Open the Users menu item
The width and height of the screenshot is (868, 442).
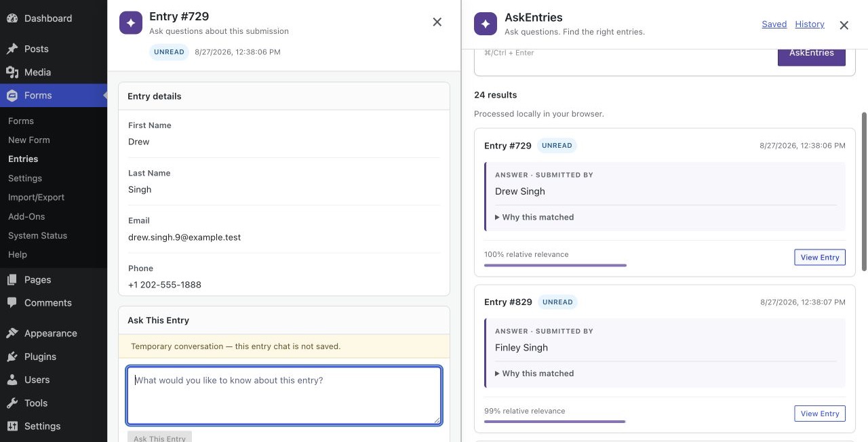(x=54, y=380)
